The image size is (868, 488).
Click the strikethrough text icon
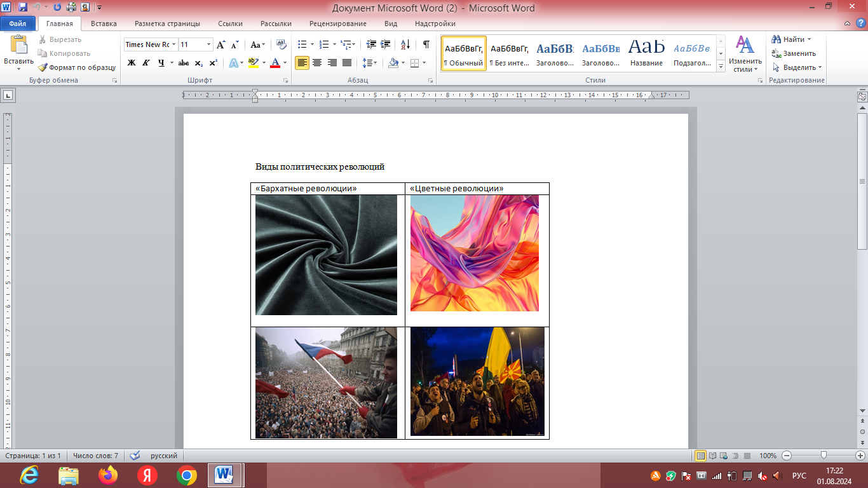coord(184,63)
